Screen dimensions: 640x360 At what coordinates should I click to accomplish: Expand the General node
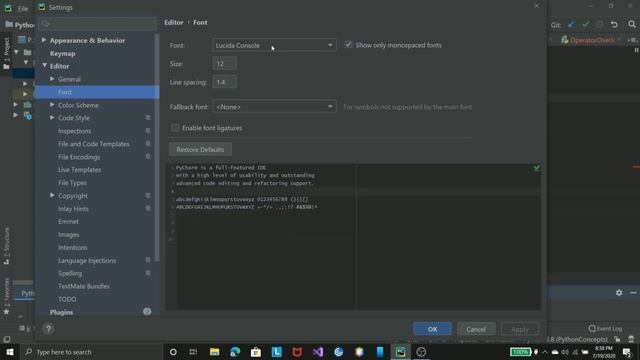52,79
